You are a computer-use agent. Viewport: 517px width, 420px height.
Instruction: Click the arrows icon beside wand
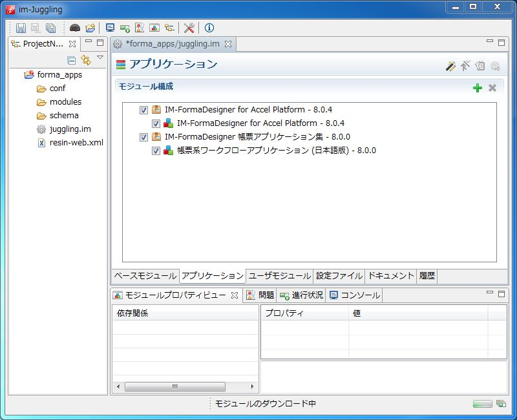465,66
